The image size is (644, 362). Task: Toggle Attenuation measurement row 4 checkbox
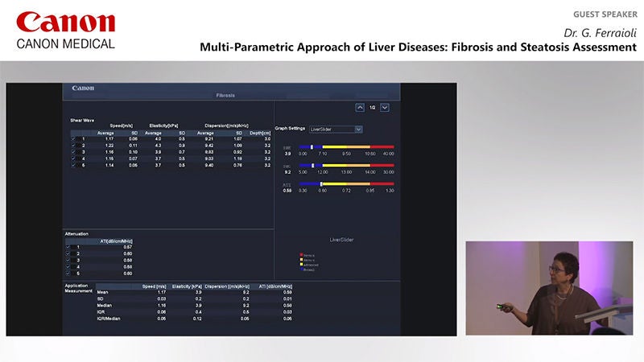tap(68, 267)
